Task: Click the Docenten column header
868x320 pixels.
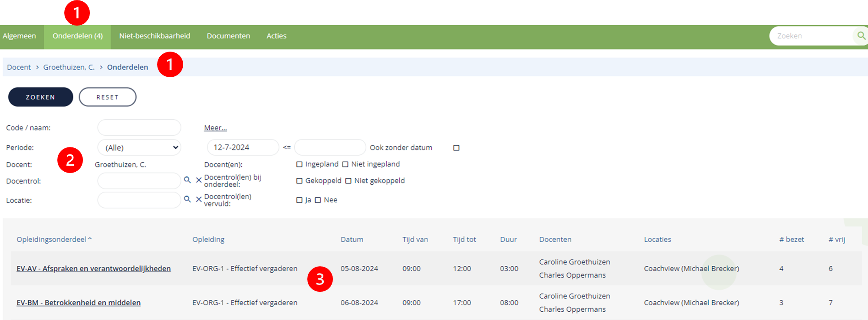Action: tap(555, 239)
